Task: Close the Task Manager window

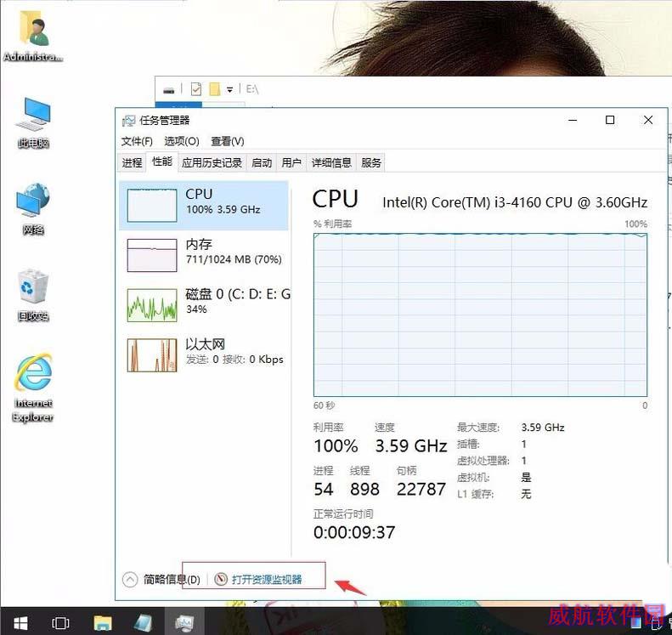Action: pyautogui.click(x=648, y=120)
